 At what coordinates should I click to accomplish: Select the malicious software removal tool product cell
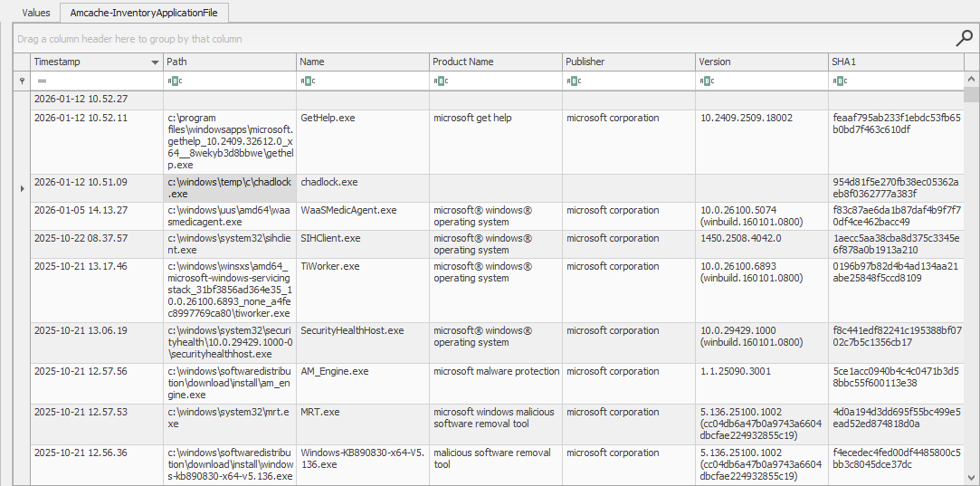tap(496, 465)
